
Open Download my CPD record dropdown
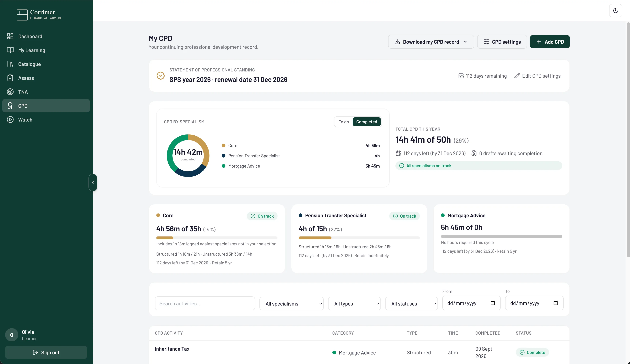point(431,42)
